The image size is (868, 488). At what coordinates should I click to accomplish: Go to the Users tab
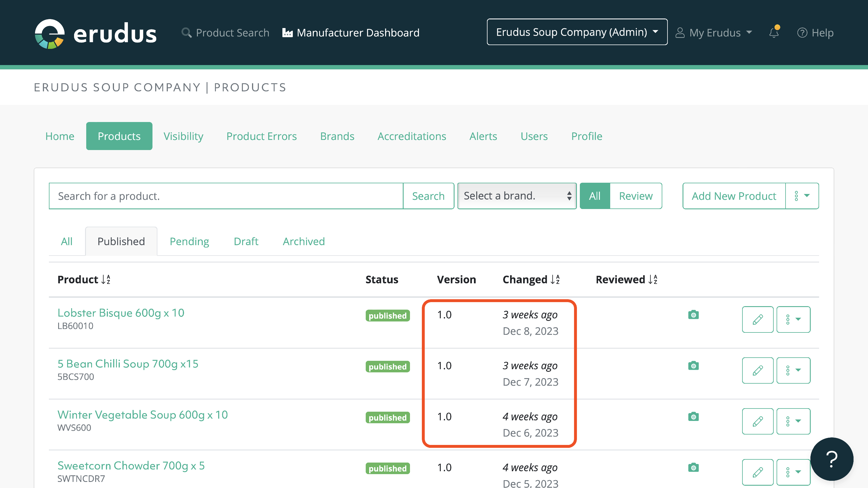[x=534, y=136]
